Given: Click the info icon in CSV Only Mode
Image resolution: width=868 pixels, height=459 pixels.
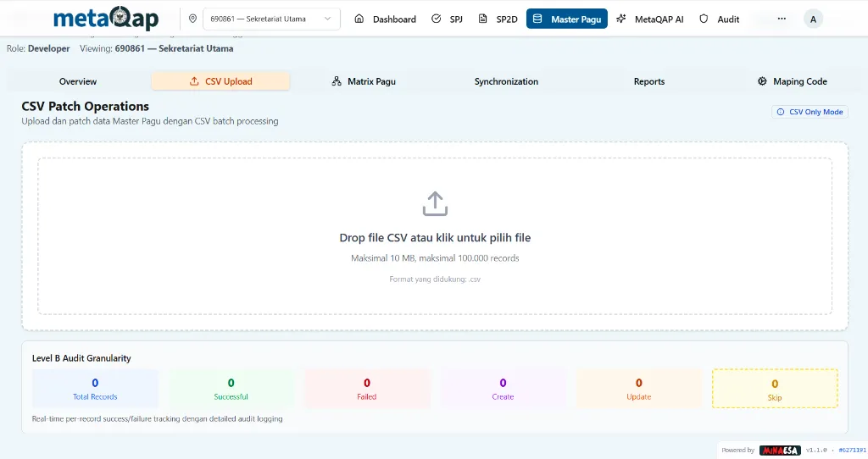Looking at the screenshot, I should (781, 112).
